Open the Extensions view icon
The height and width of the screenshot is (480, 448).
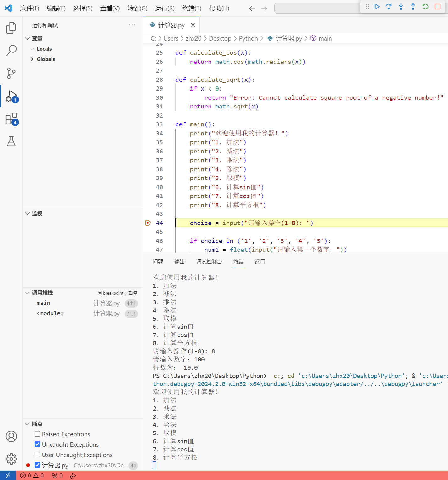[x=12, y=119]
